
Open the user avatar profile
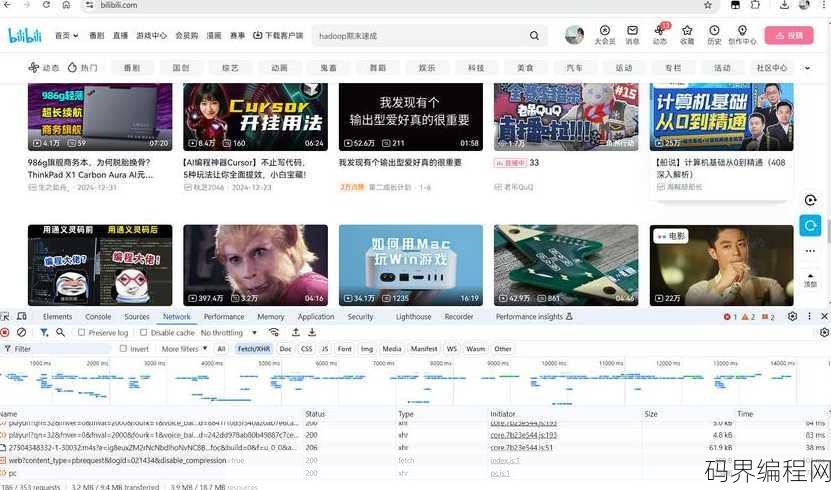574,35
